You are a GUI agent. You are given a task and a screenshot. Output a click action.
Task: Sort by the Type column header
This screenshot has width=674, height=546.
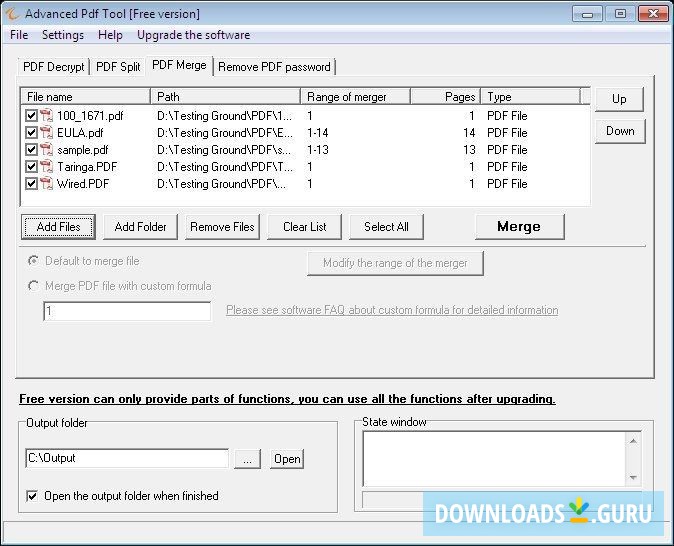pyautogui.click(x=530, y=97)
